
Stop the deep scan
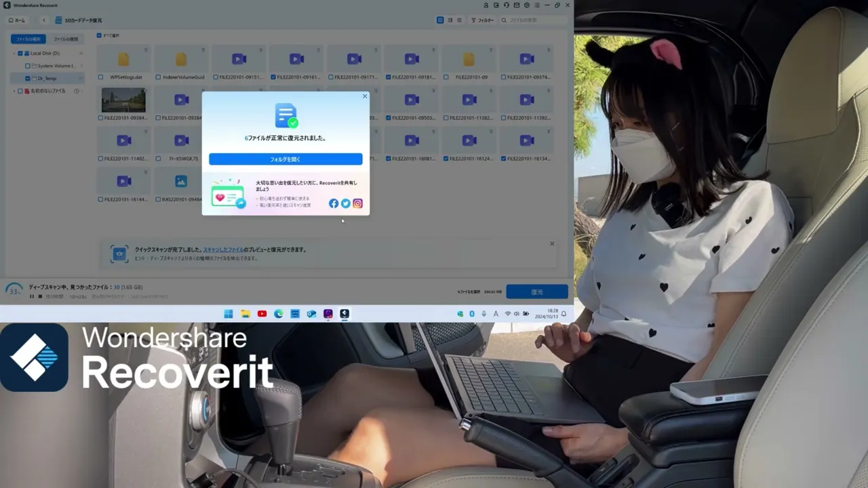[x=40, y=296]
